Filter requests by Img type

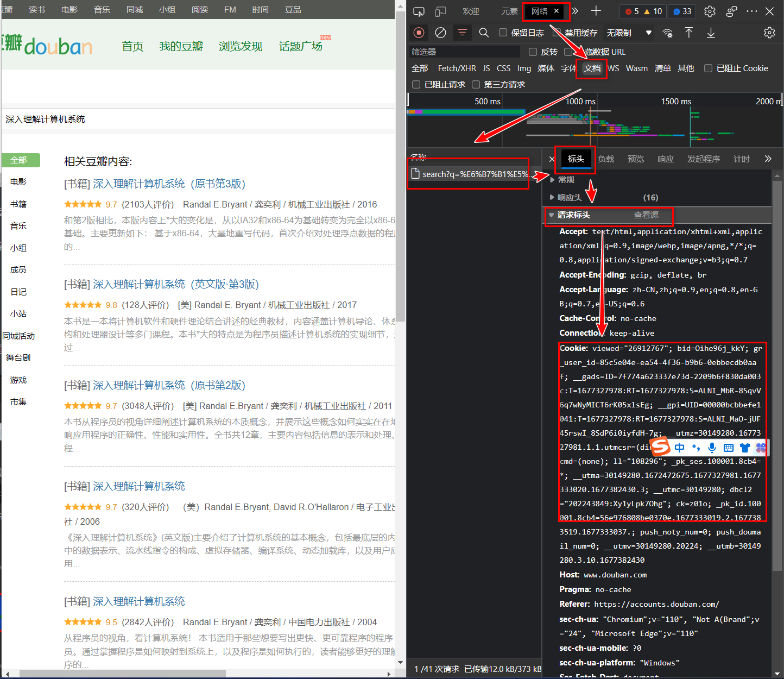[524, 68]
